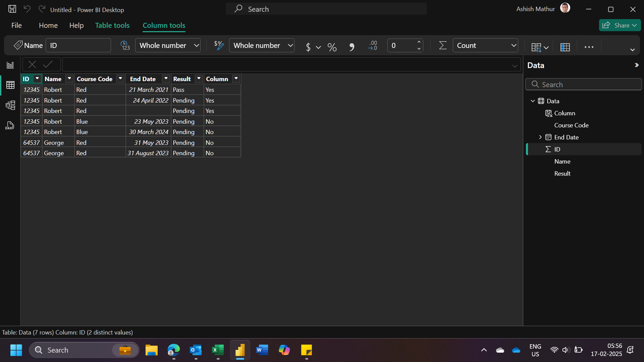The image size is (644, 362).
Task: Open the Data type Whole number dropdown
Action: 168,45
